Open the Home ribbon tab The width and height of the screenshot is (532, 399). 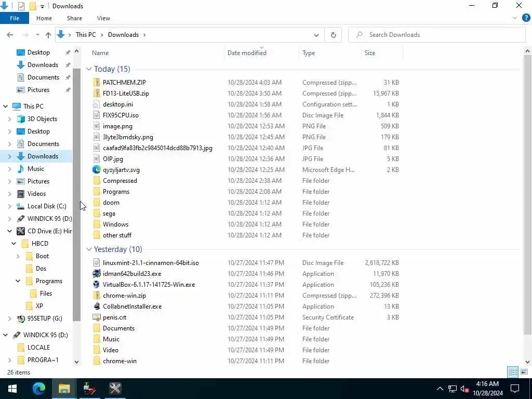pyautogui.click(x=44, y=18)
